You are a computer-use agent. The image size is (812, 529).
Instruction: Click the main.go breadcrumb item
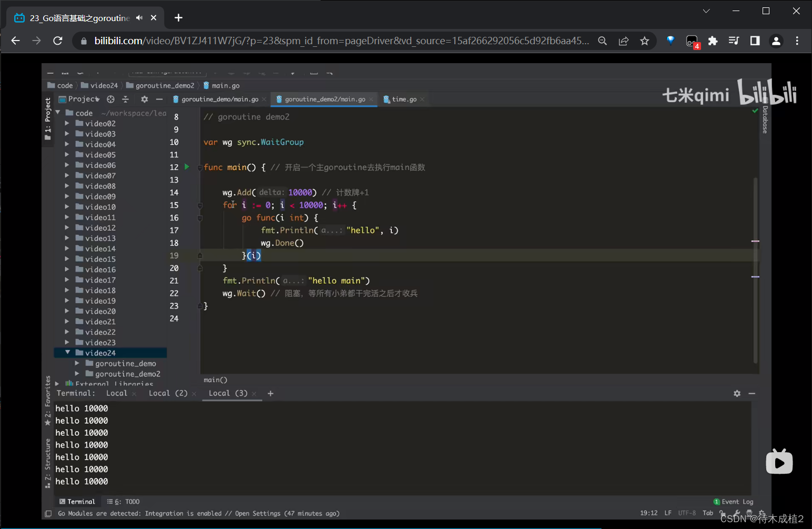pyautogui.click(x=221, y=85)
